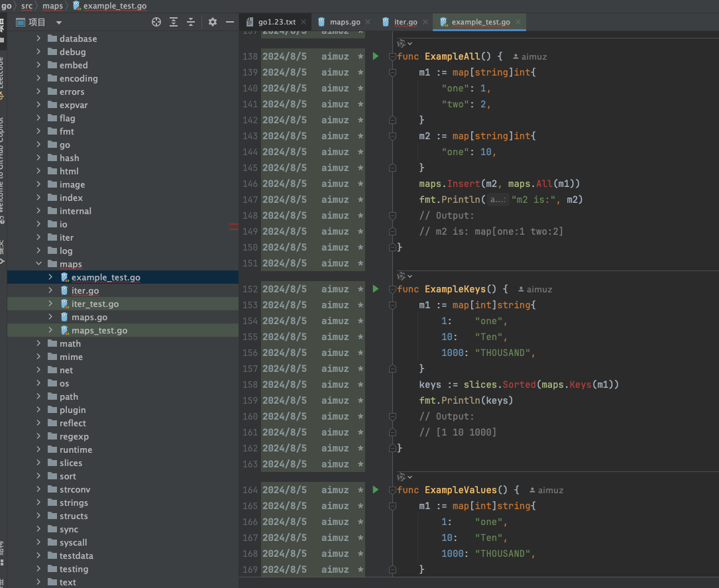Viewport: 719px width, 588px height.
Task: Run the ExampleAll test from gutter
Action: click(376, 56)
